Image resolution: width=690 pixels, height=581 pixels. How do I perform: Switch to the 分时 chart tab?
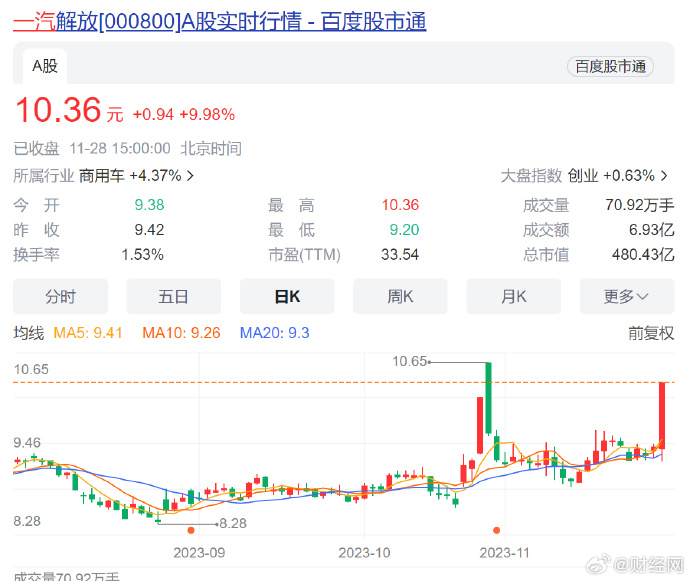(60, 297)
